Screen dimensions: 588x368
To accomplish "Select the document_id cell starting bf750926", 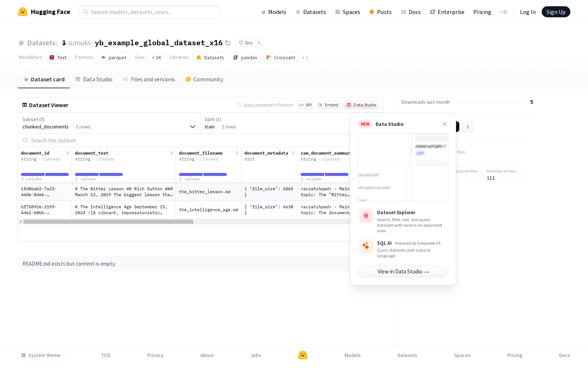I will click(x=45, y=210).
